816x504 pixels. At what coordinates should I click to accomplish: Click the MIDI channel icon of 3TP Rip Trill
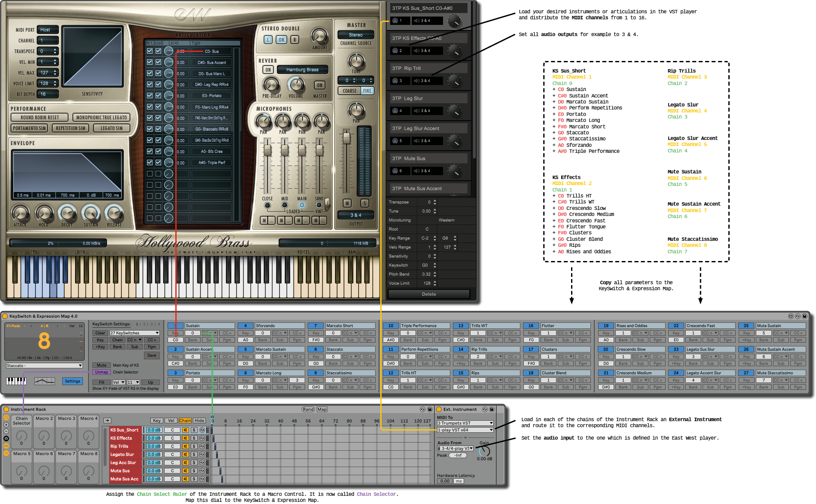point(395,81)
